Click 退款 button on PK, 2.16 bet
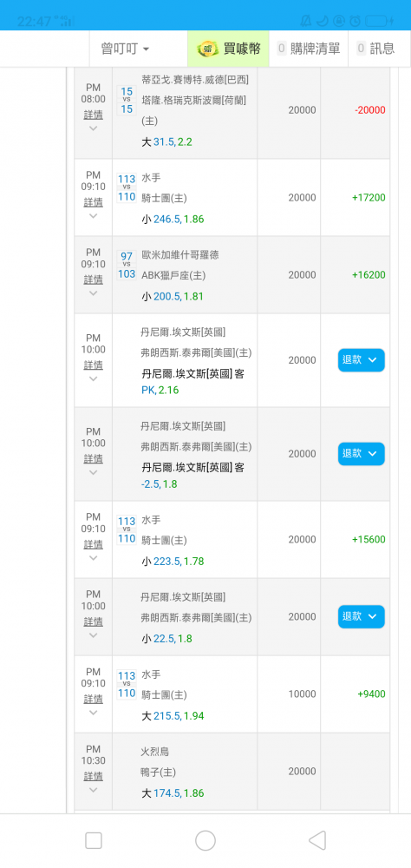This screenshot has height=868, width=411. pos(362,360)
